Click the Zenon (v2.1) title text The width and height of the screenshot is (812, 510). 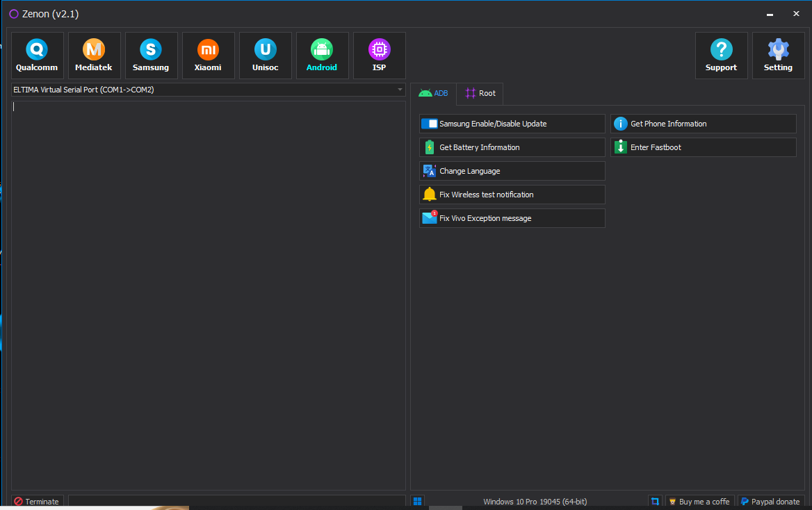click(x=50, y=14)
